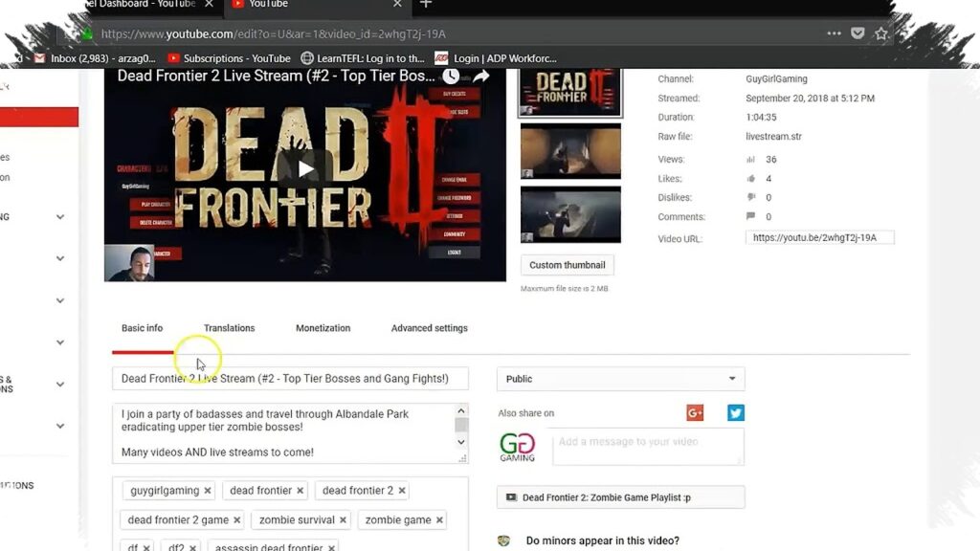980x551 pixels.
Task: Expand the sixth sidebar section chevron
Action: point(60,426)
